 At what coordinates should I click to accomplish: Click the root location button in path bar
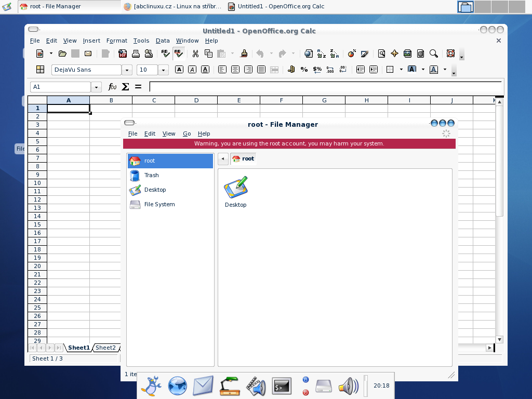point(243,159)
